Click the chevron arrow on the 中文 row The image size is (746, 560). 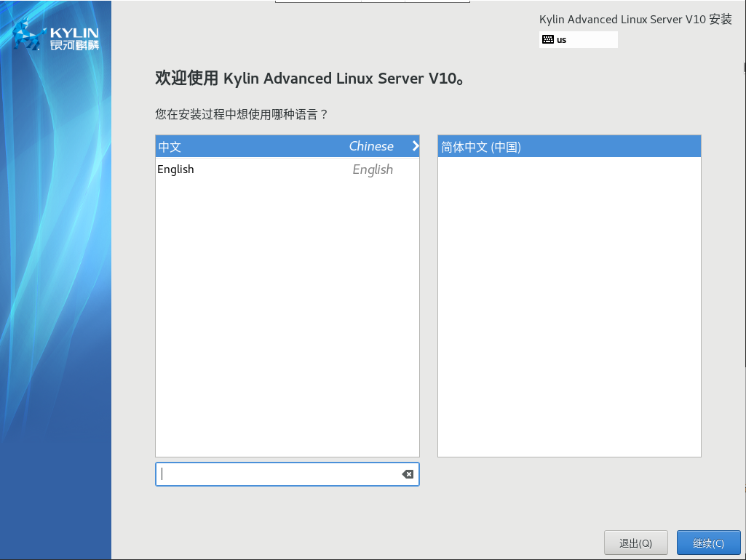tap(416, 146)
